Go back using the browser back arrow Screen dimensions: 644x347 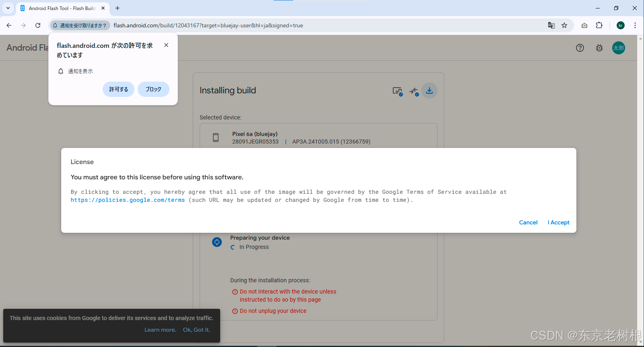tap(9, 25)
